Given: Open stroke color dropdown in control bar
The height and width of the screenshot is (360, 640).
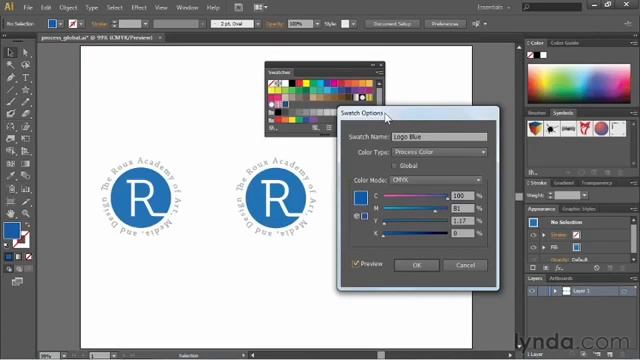Looking at the screenshot, I should click(x=81, y=24).
